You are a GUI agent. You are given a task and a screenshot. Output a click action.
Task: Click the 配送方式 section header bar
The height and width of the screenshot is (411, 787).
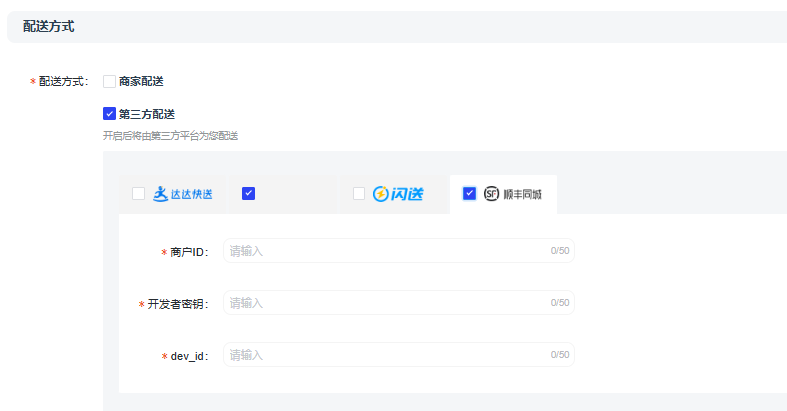click(400, 27)
